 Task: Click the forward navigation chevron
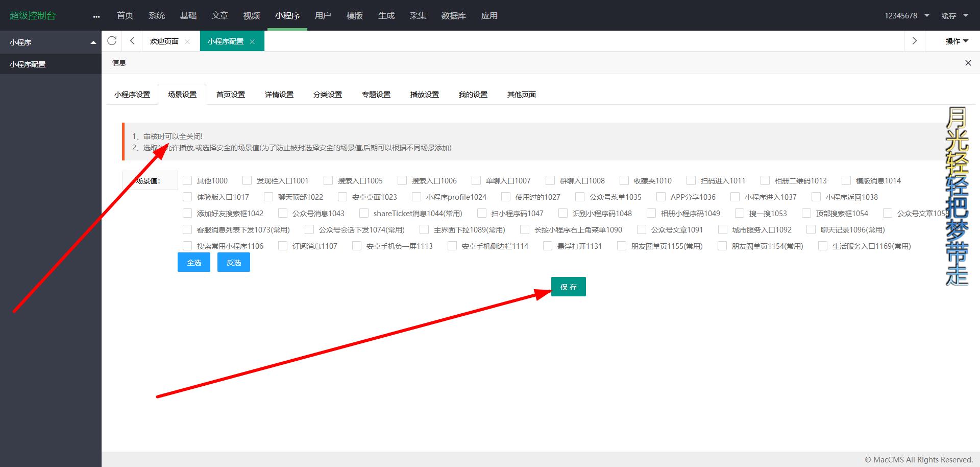[x=914, y=41]
